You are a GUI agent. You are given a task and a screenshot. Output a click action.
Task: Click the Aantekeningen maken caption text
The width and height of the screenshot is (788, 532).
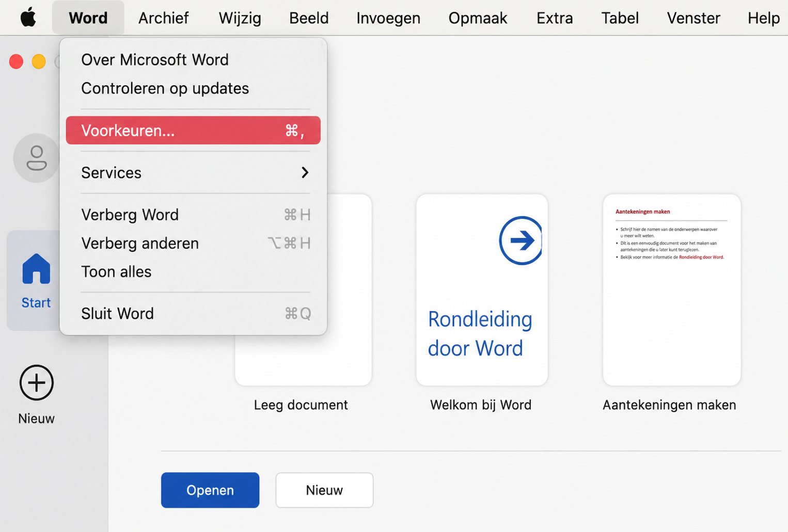point(669,405)
